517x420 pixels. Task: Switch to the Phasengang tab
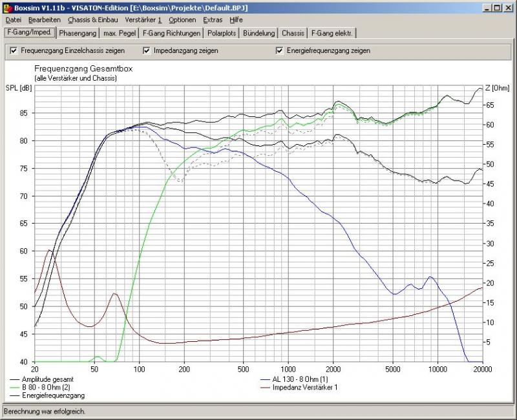click(x=78, y=34)
